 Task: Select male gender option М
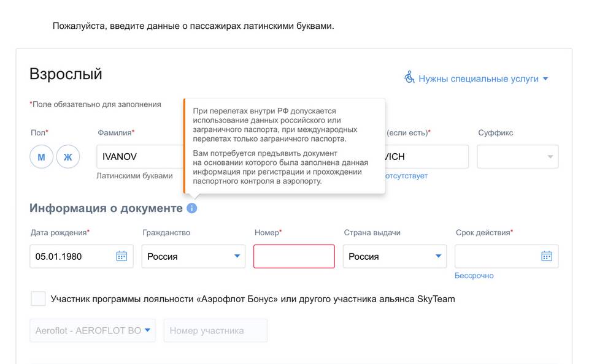click(x=41, y=157)
